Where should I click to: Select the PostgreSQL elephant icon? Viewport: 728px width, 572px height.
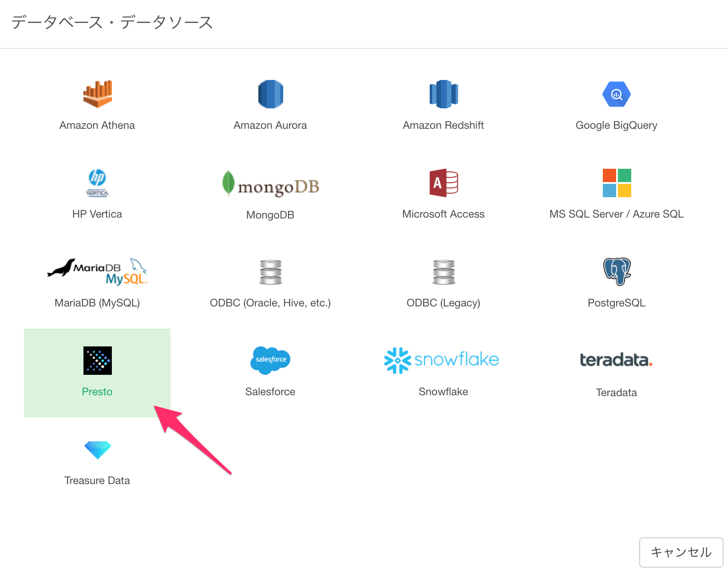pos(617,271)
